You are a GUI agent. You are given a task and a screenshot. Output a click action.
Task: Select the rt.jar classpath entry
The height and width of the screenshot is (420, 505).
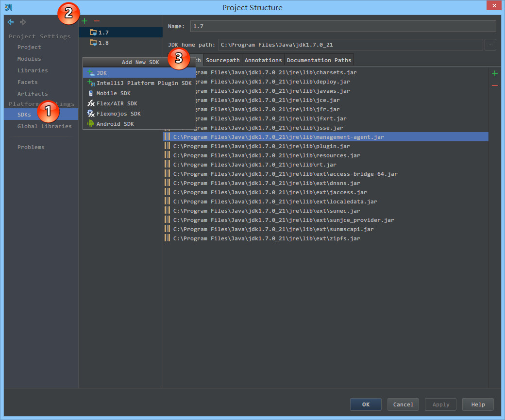pos(254,165)
